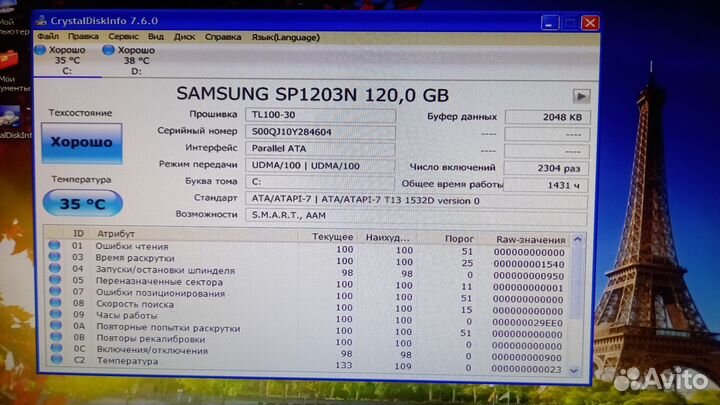This screenshot has width=720, height=405.
Task: Click the ID column header
Action: pos(79,234)
